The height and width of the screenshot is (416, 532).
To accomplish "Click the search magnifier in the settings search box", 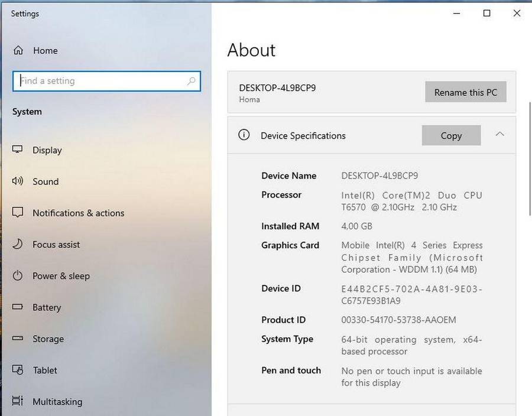I will pyautogui.click(x=190, y=81).
